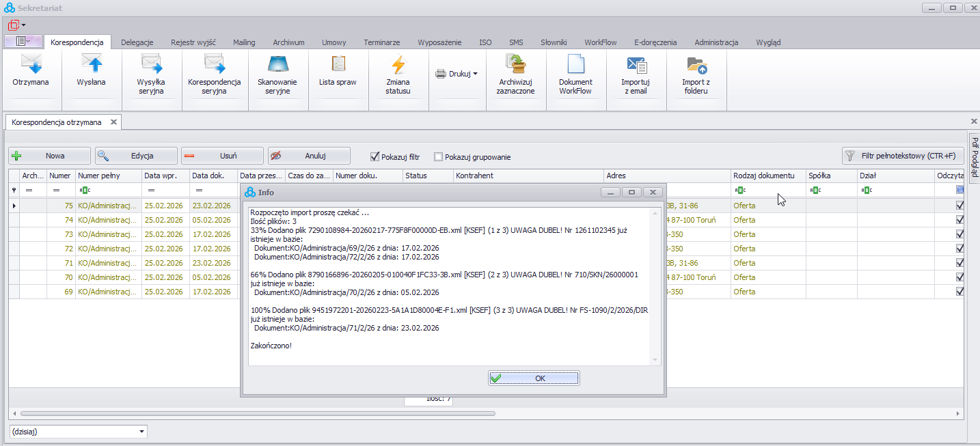Open the Lista spraw icon
This screenshot has width=980, height=446.
[x=338, y=64]
